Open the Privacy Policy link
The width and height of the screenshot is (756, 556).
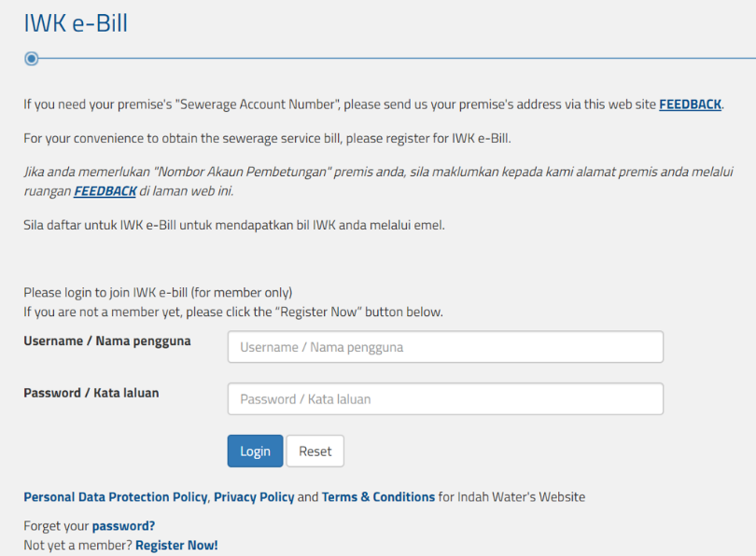[x=254, y=497]
